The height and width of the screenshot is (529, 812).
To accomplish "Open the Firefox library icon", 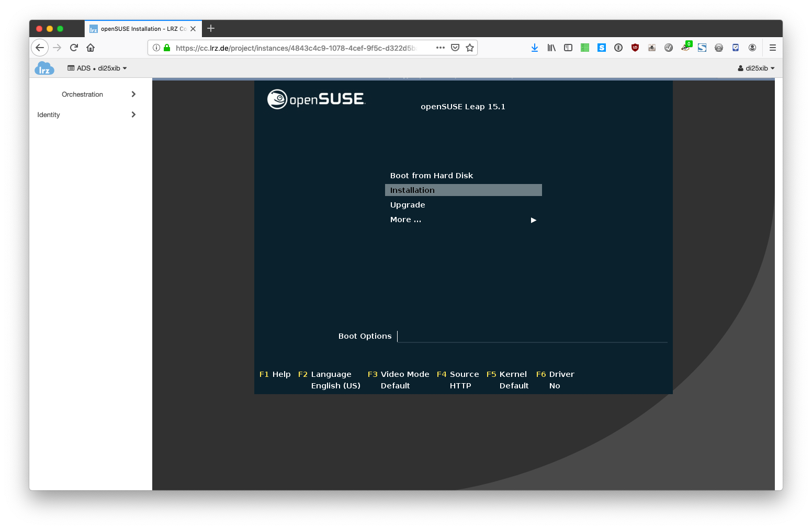I will pyautogui.click(x=551, y=48).
